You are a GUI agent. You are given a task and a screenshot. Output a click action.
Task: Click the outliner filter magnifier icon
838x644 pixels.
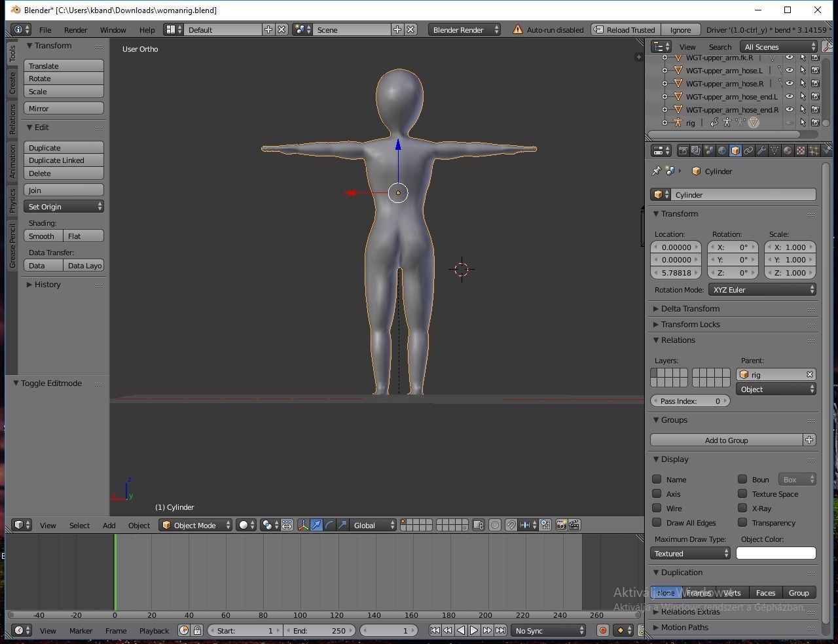click(x=827, y=46)
